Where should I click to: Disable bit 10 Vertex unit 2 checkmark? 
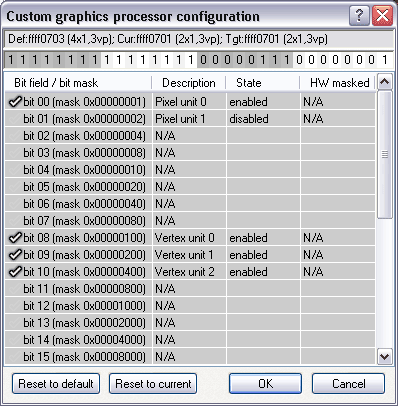point(15,272)
